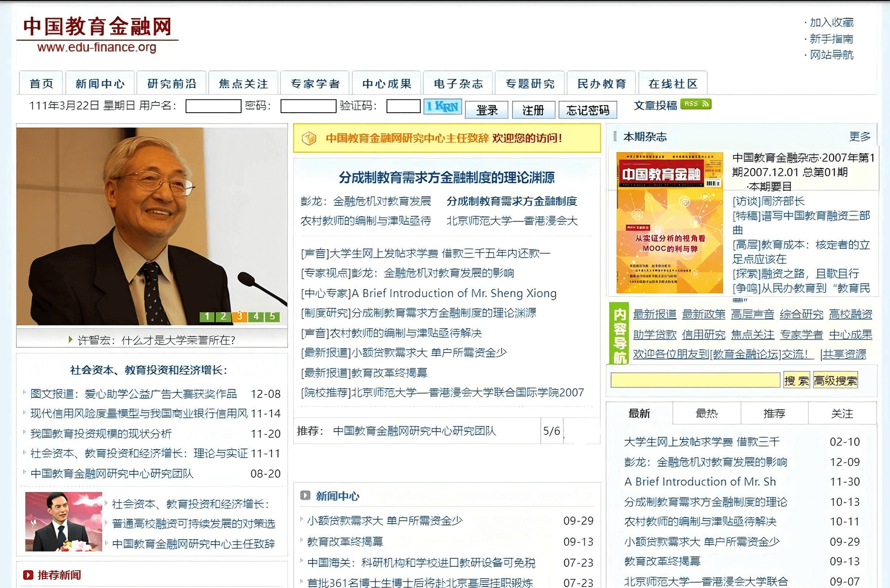
Task: Open the 新闻中心 navigation tab
Action: coord(100,83)
